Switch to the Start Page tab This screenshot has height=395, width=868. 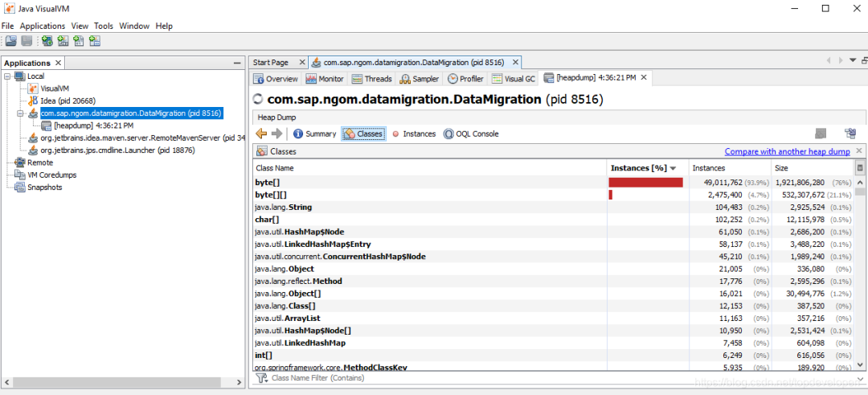click(271, 63)
